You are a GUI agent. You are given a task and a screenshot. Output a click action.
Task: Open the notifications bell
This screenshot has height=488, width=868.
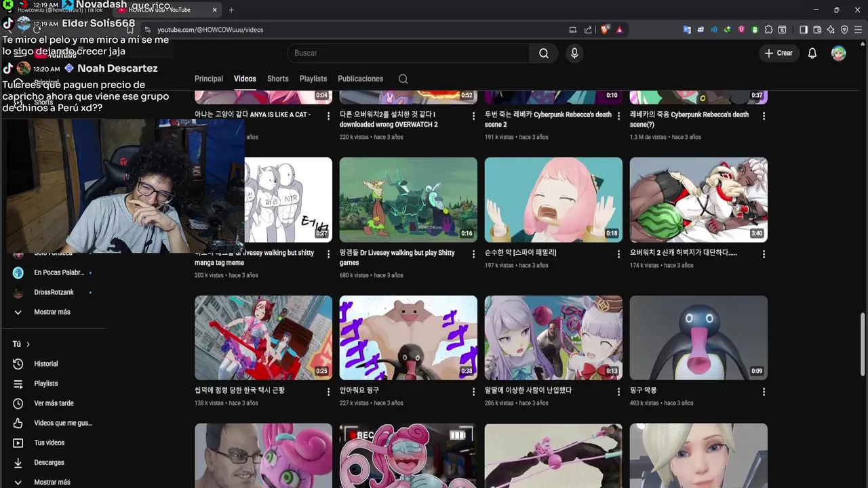(x=812, y=53)
